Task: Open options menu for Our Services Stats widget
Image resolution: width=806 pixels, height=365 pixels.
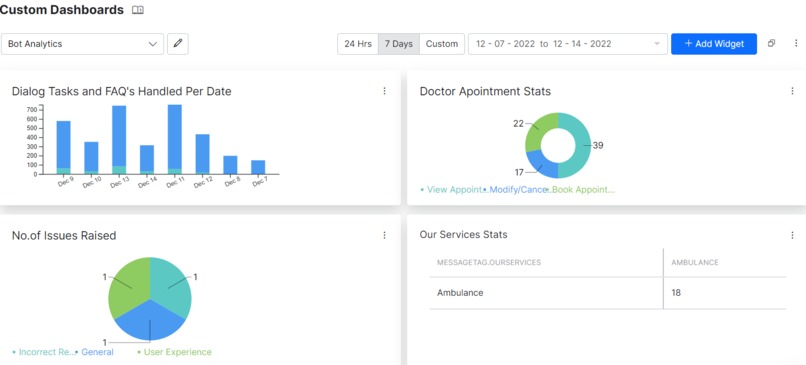Action: pyautogui.click(x=792, y=235)
